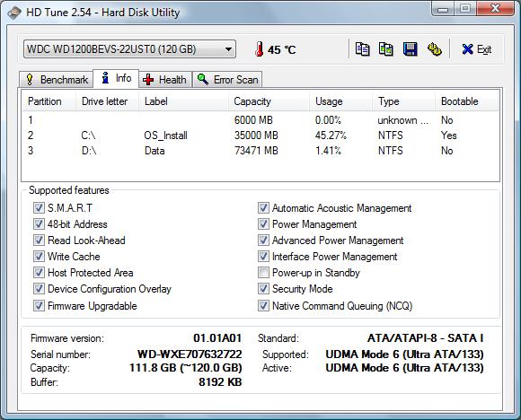Click the buffer value 8192 KB
Screen dimensions: 521x420
pos(220,382)
